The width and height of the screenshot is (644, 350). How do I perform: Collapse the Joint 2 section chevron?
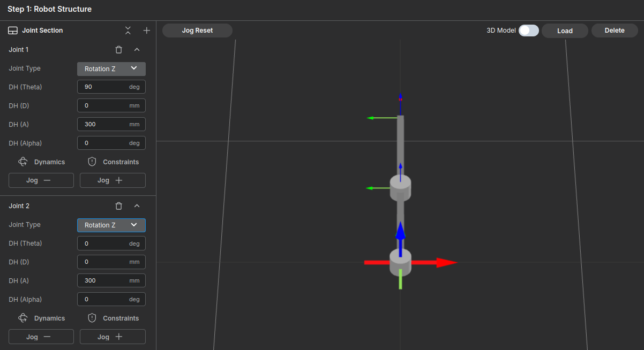click(x=137, y=206)
